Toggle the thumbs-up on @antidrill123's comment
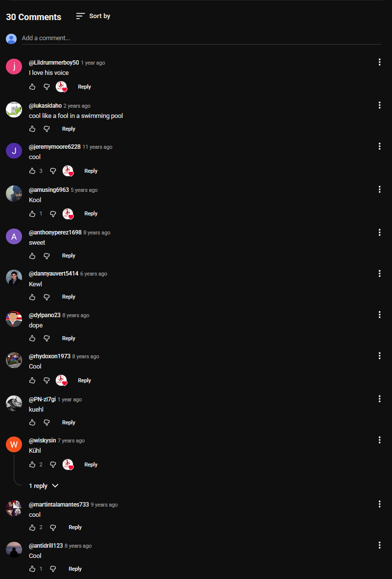This screenshot has width=392, height=579. click(32, 569)
